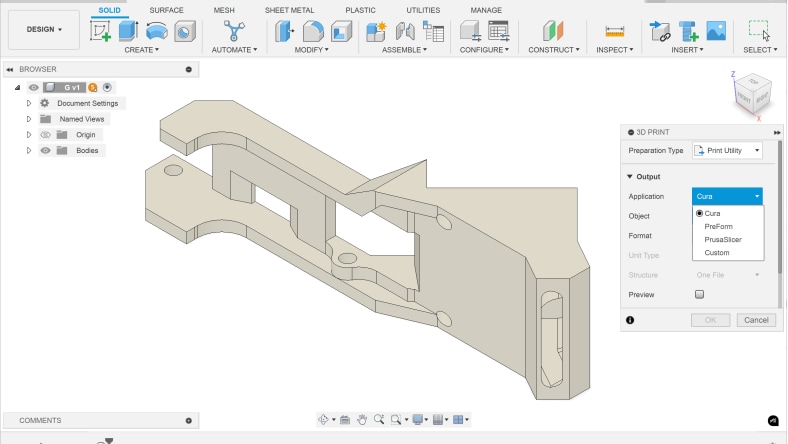Click the Extrude tool icon
This screenshot has height=444, width=788.
point(128,31)
